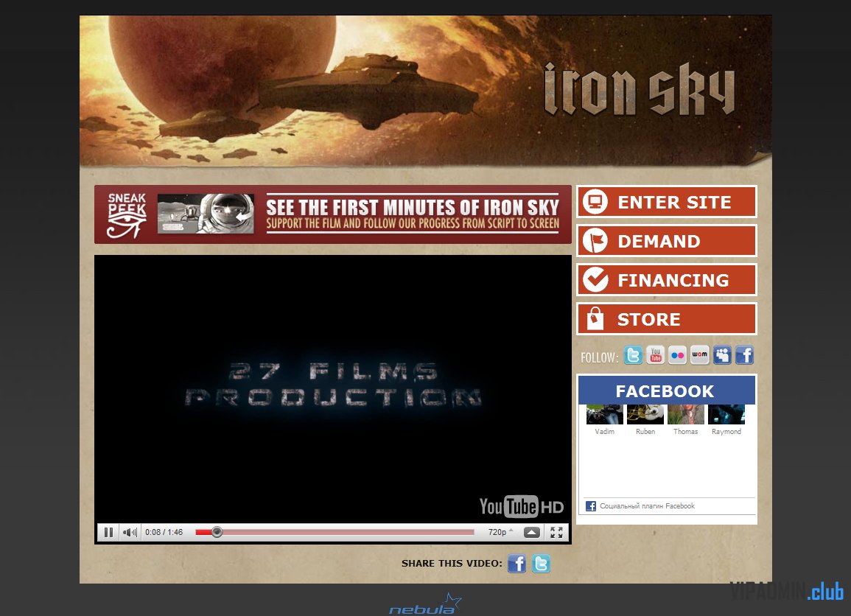The height and width of the screenshot is (616, 851).
Task: Click the Wom icon in Follow row
Action: [x=699, y=355]
